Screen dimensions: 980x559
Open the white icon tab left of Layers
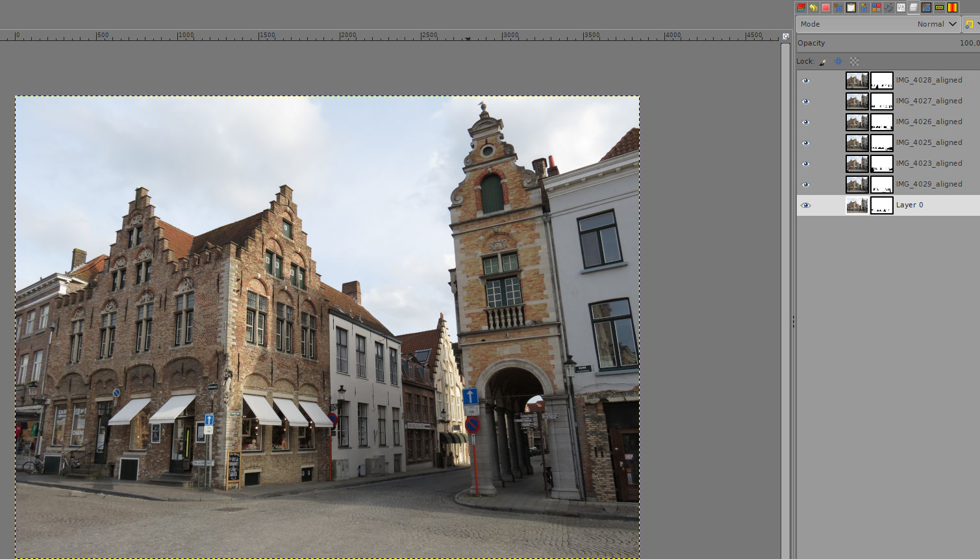click(901, 8)
